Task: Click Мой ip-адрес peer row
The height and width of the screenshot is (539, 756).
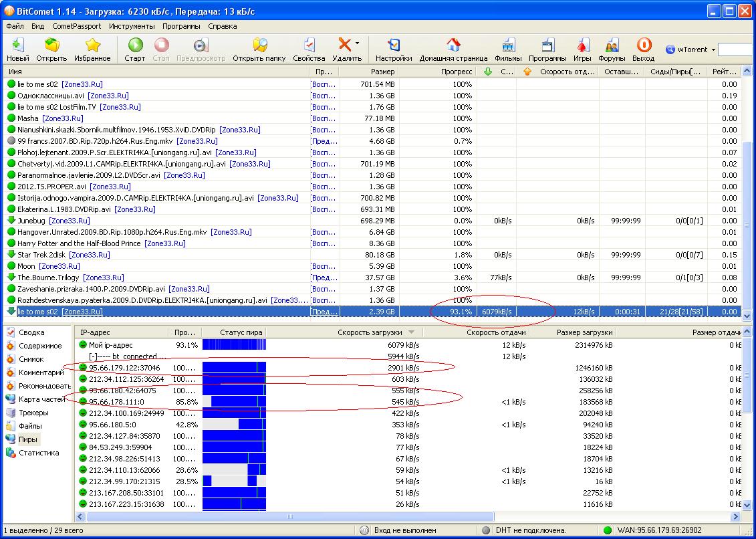Action: tap(409, 345)
